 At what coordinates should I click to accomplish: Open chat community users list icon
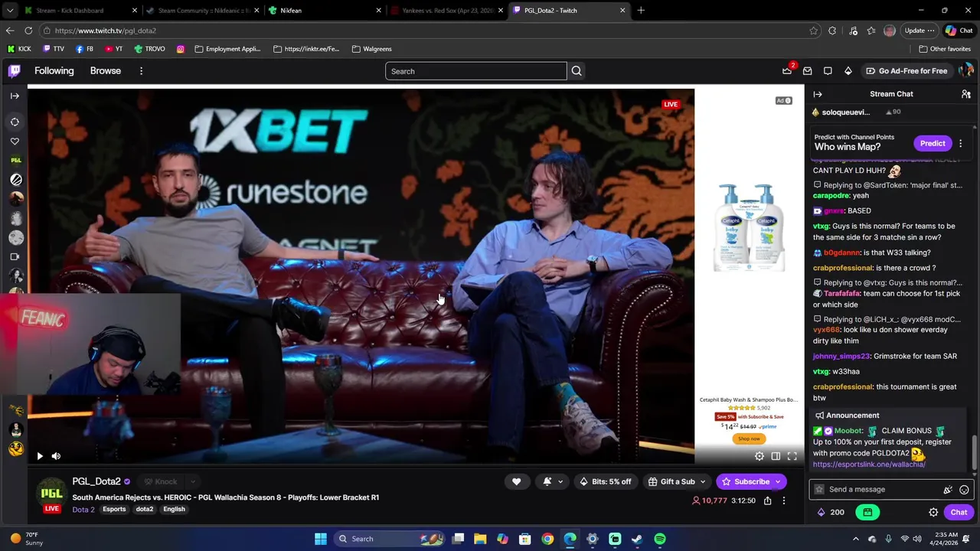point(966,94)
